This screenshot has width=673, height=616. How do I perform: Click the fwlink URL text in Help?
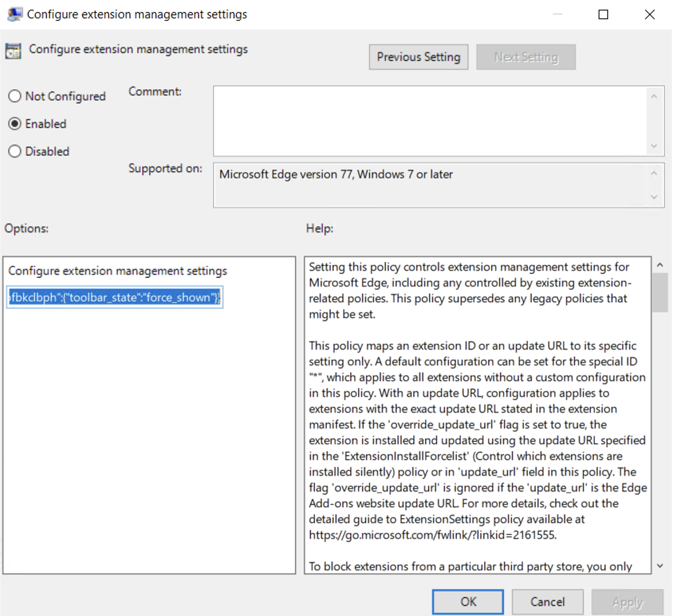point(433,535)
